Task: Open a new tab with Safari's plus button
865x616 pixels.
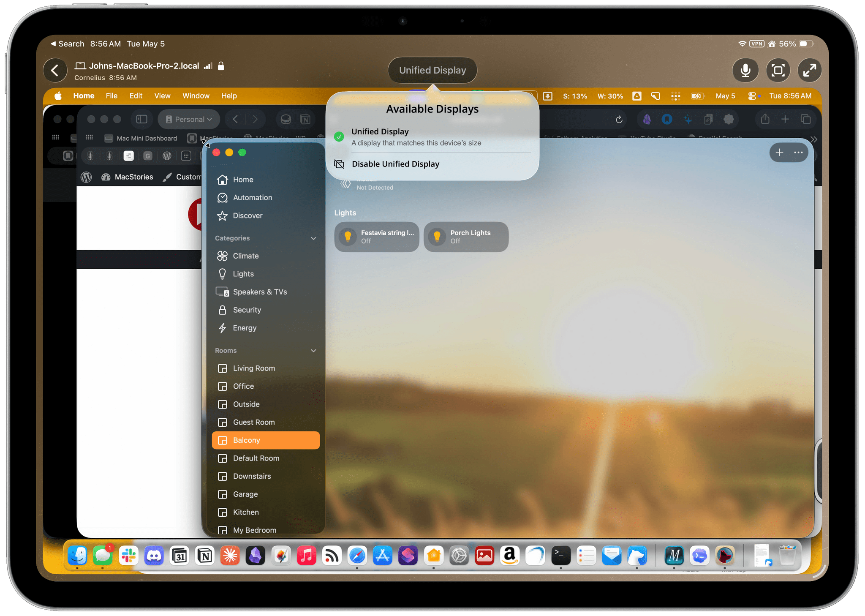Action: pyautogui.click(x=785, y=120)
